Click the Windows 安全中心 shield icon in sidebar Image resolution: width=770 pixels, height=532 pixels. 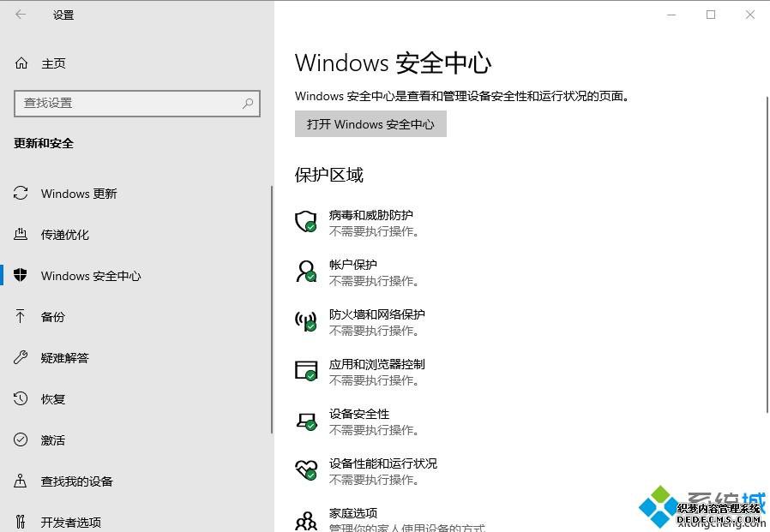click(21, 275)
